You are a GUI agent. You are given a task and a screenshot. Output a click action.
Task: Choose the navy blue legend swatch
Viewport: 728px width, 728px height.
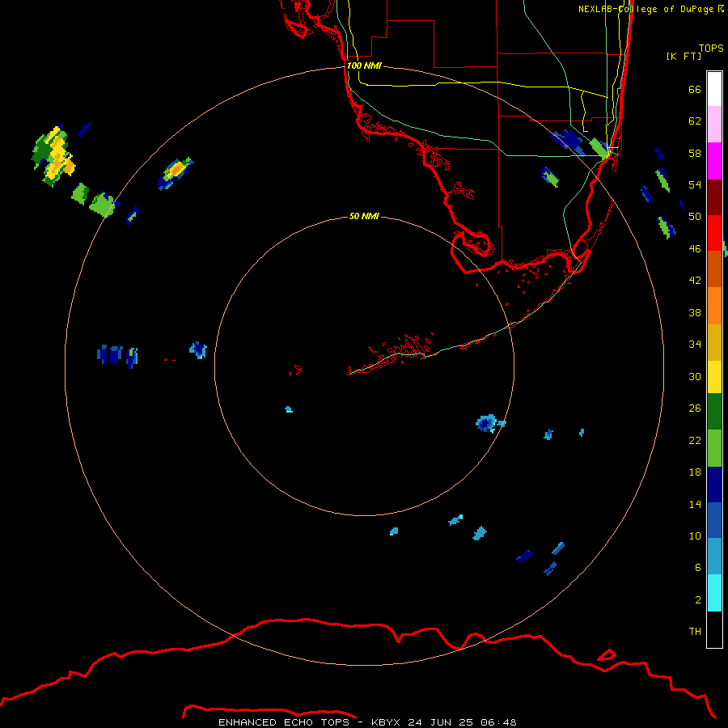tap(714, 485)
